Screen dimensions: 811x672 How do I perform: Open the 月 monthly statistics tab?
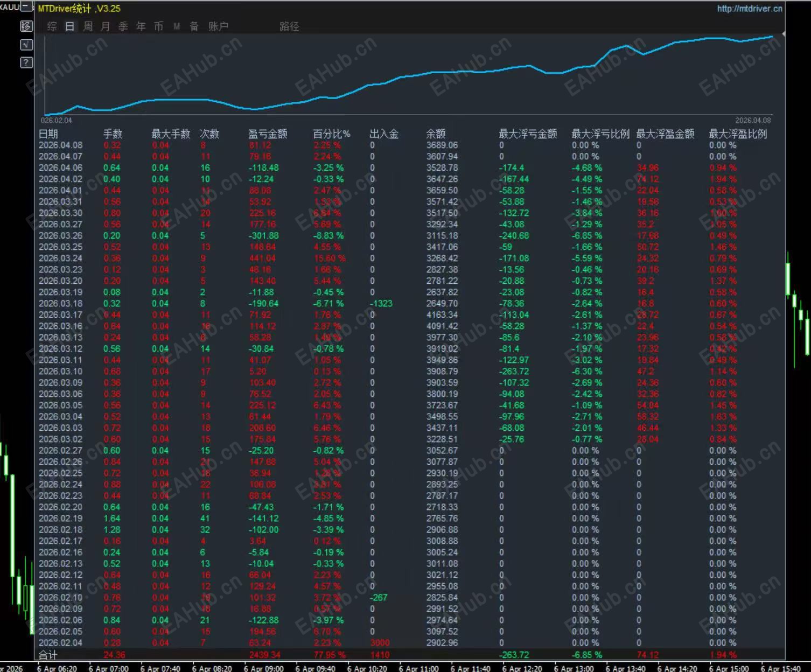point(106,26)
